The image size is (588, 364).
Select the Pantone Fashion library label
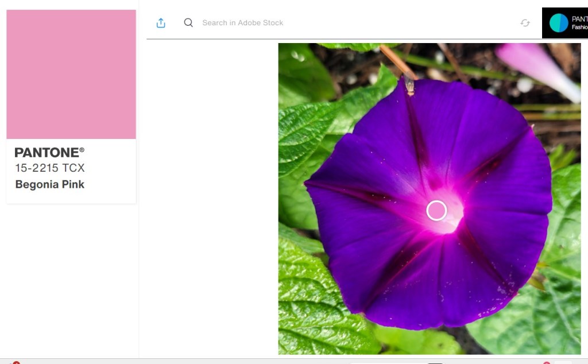pos(579,23)
